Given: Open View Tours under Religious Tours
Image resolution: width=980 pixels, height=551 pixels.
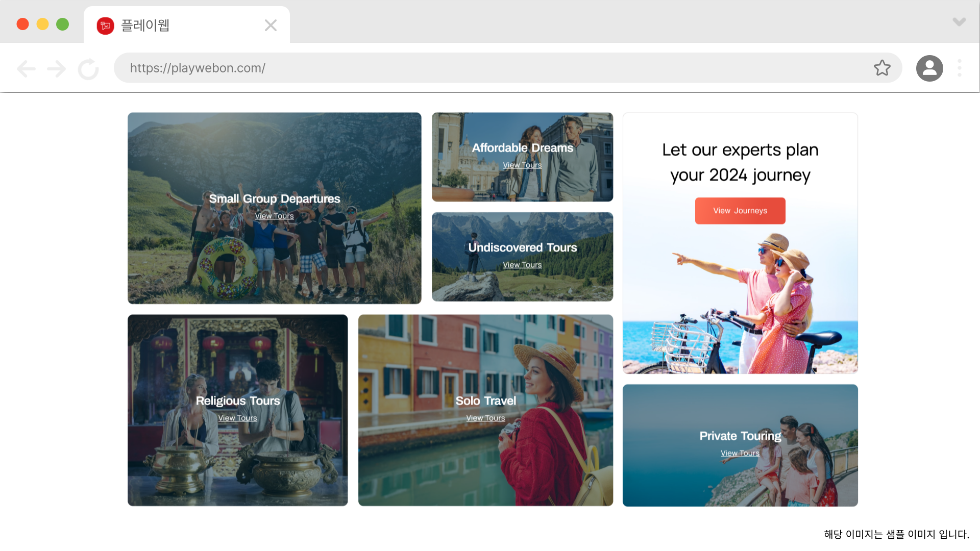Looking at the screenshot, I should [238, 418].
